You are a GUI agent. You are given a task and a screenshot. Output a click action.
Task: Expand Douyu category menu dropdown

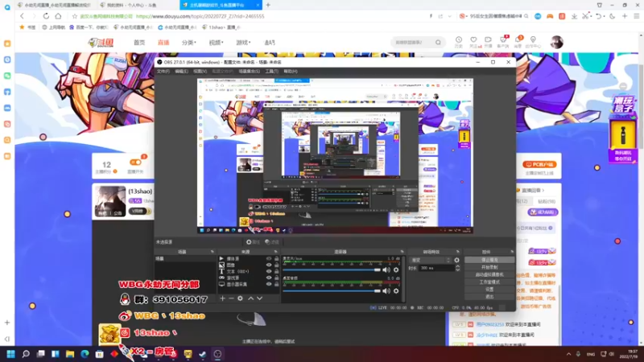click(189, 43)
